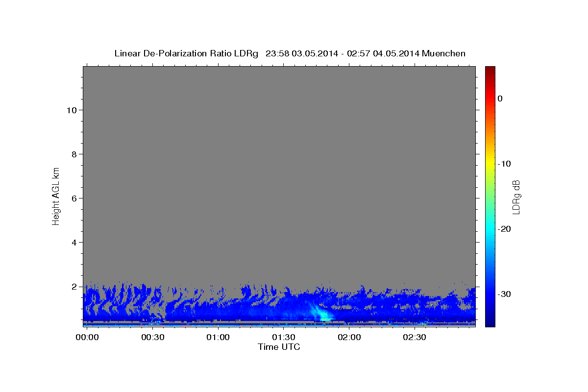Click the colorbar tick label -20
Viewport: 588px width, 392px height.
(504, 229)
